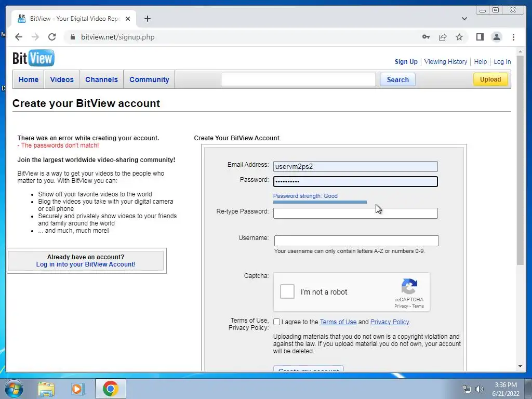Open the Channels navigation tab
Image resolution: width=532 pixels, height=399 pixels.
[x=101, y=79]
